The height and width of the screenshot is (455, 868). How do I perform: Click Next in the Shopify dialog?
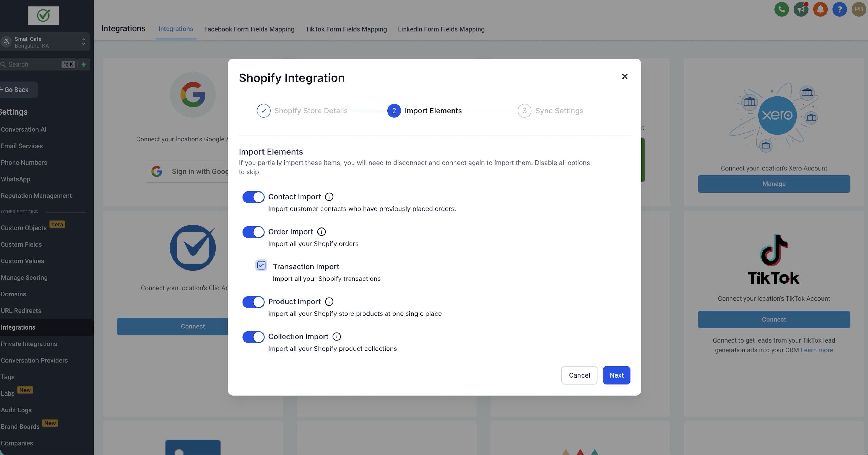pyautogui.click(x=616, y=375)
